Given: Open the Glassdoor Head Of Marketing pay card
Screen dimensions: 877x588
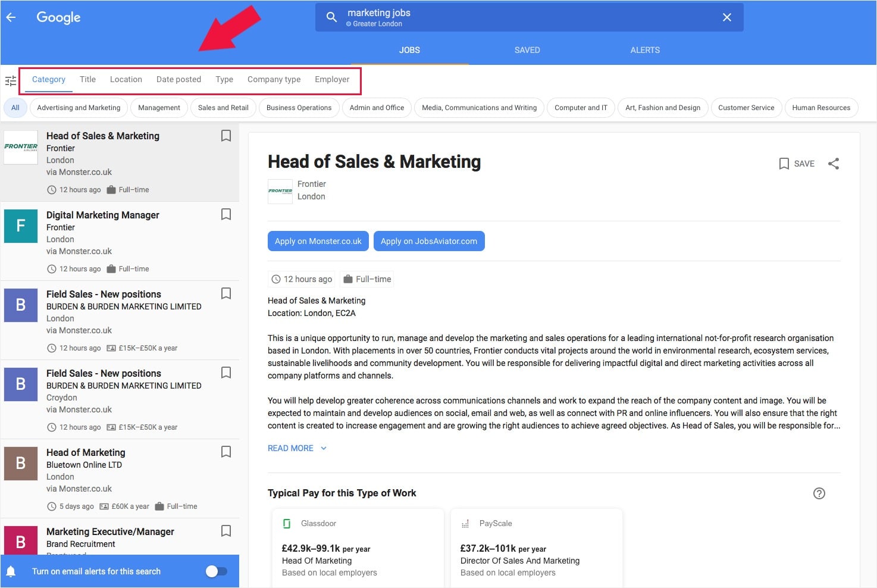Looking at the screenshot, I should (358, 548).
